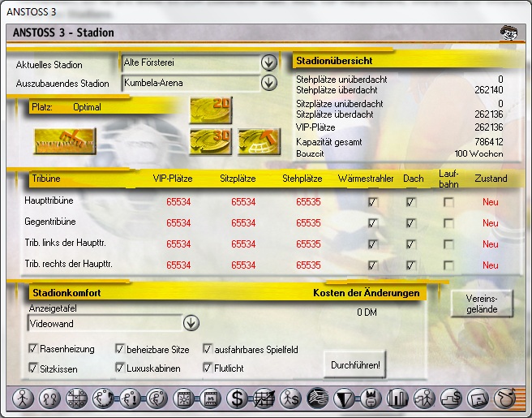
Task: Toggle Wärmestrahler for Gegentribüne
Action: 373,223
